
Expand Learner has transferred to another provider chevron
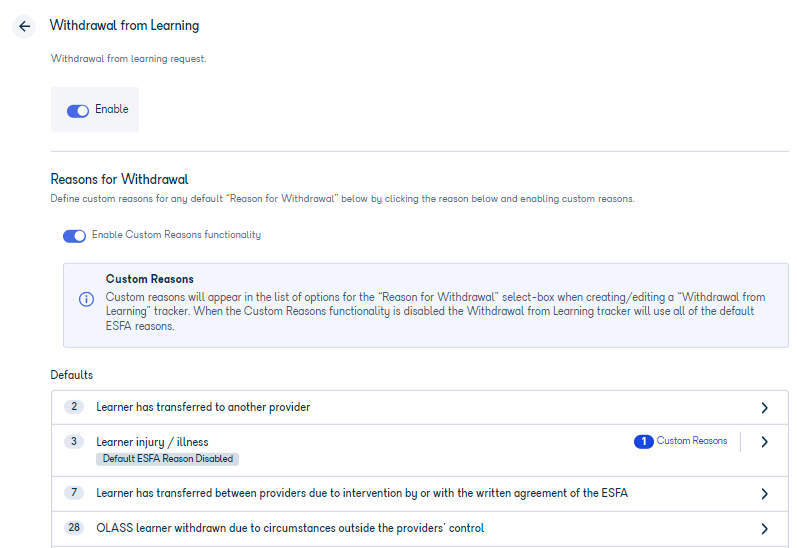(x=764, y=408)
